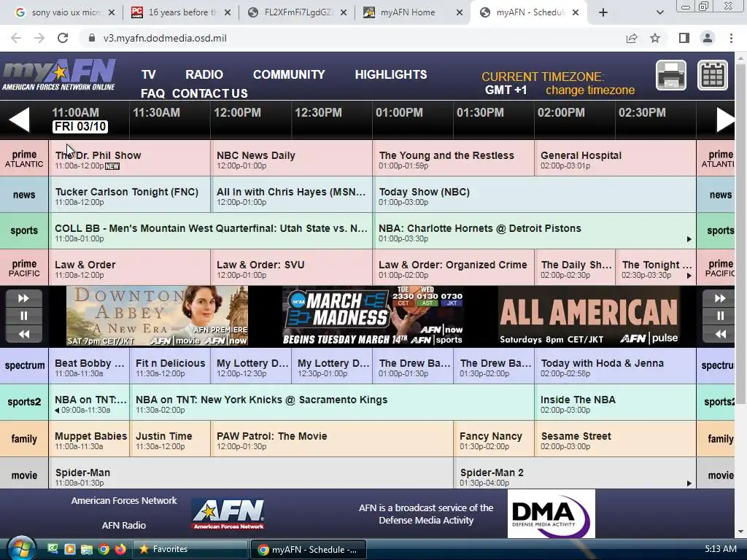
Task: Open Tucker Carlson Tonight (FNC) listing
Action: click(x=130, y=195)
